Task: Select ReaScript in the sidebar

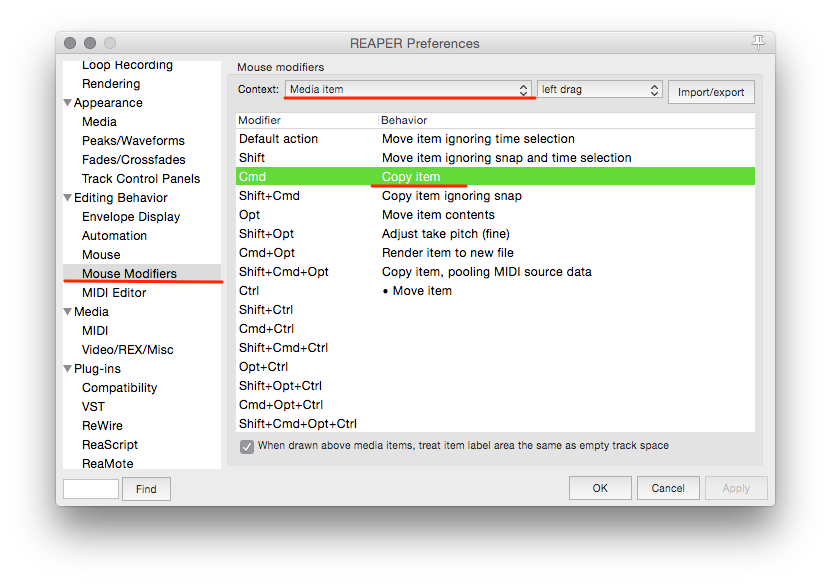Action: click(110, 445)
